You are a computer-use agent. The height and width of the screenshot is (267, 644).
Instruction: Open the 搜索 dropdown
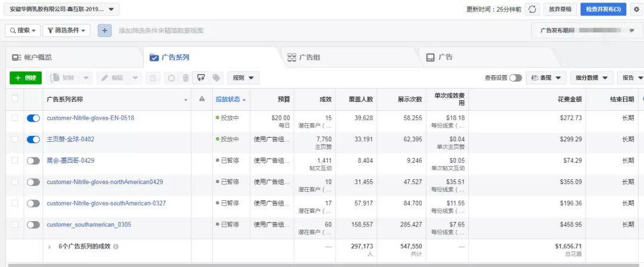click(23, 30)
